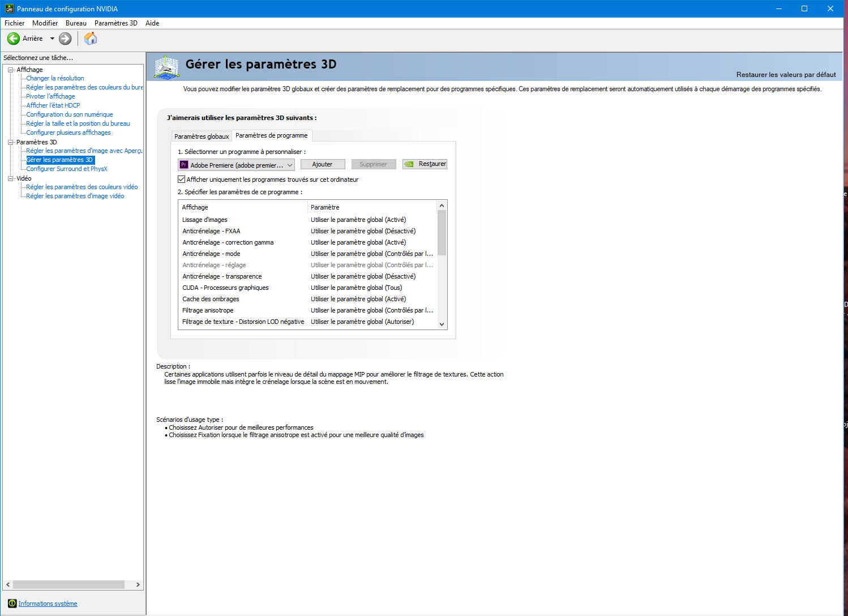Click the system information icon
Screen dimensions: 848x616
pyautogui.click(x=12, y=604)
